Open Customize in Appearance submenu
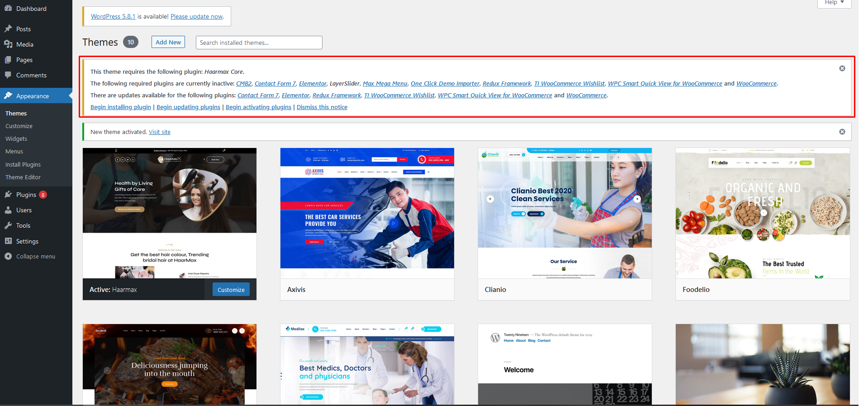This screenshot has height=406, width=868. coord(19,126)
